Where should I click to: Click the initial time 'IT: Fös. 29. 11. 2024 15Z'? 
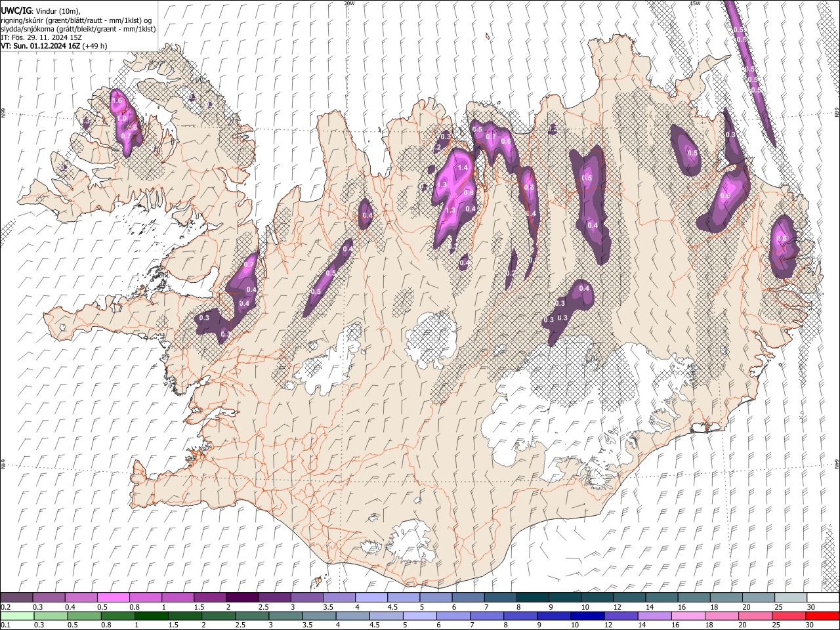[x=41, y=37]
